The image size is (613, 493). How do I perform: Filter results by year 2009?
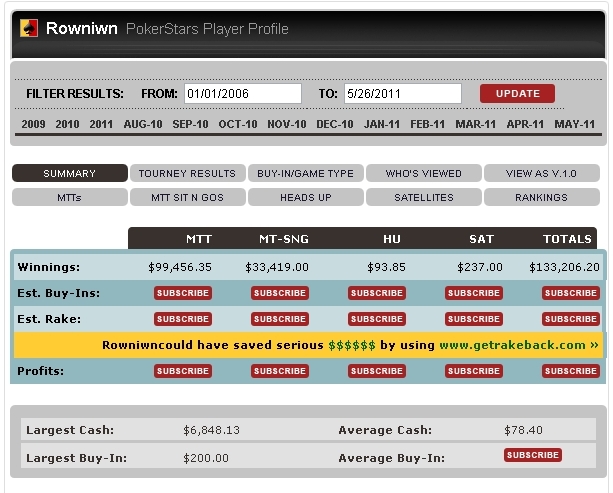(33, 124)
